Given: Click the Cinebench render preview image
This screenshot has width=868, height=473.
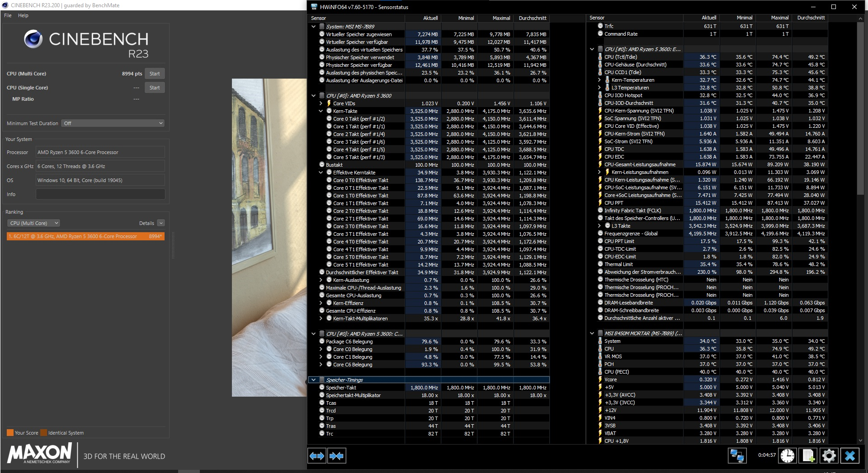Looking at the screenshot, I should (269, 238).
